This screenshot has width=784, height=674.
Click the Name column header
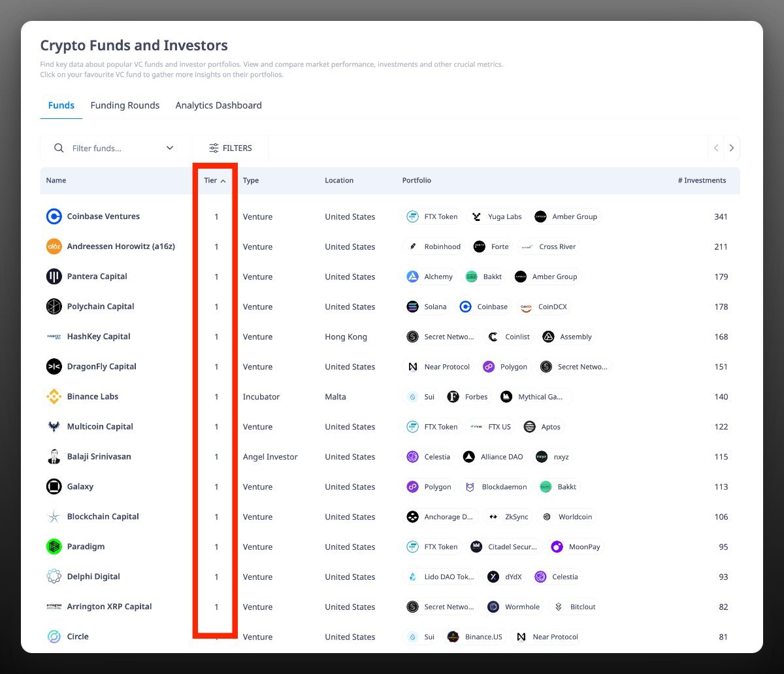(56, 180)
